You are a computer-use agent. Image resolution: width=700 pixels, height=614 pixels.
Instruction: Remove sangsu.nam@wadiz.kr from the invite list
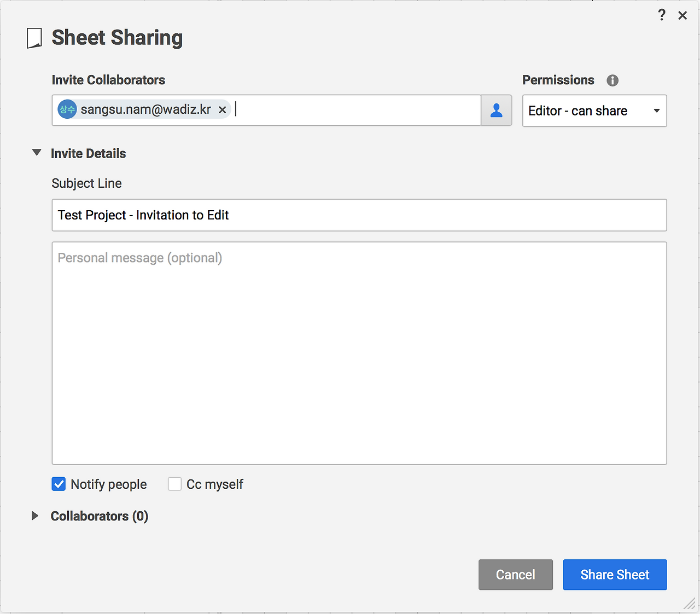tap(223, 110)
